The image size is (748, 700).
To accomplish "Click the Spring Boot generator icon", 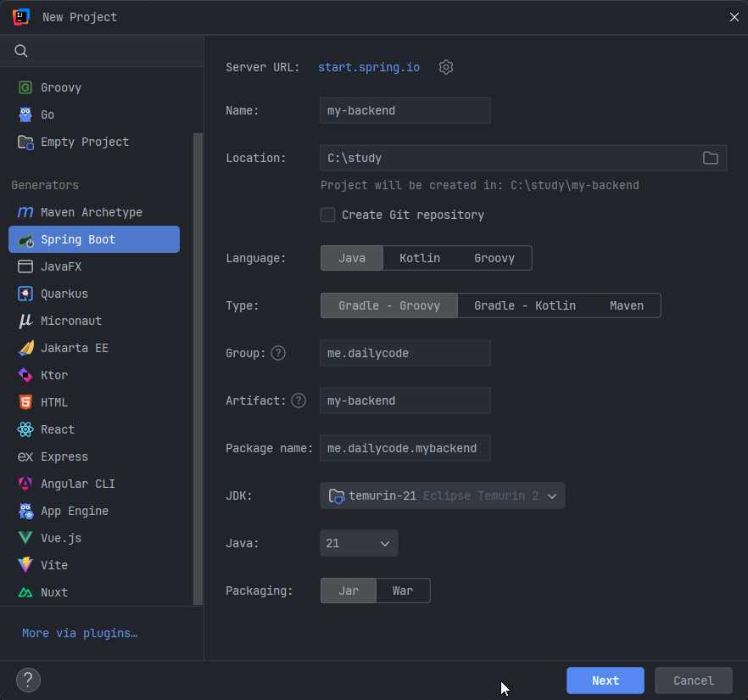I will click(x=25, y=240).
